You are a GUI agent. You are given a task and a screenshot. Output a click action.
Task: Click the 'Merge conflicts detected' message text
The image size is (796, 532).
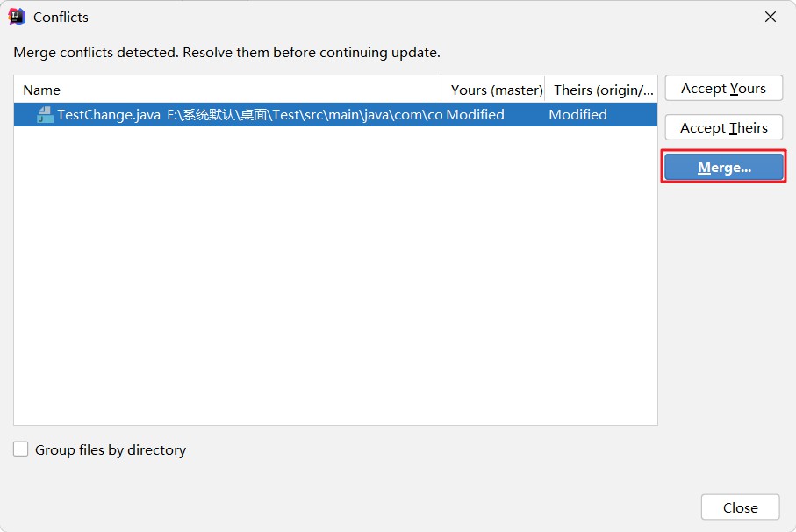[x=226, y=53]
